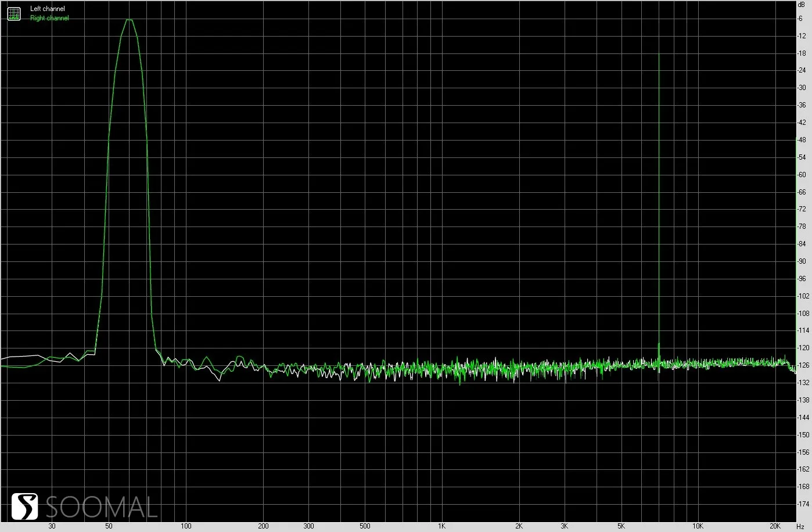Click the '-144' level axis value
Viewport: 812px width, 532px height.
803,418
